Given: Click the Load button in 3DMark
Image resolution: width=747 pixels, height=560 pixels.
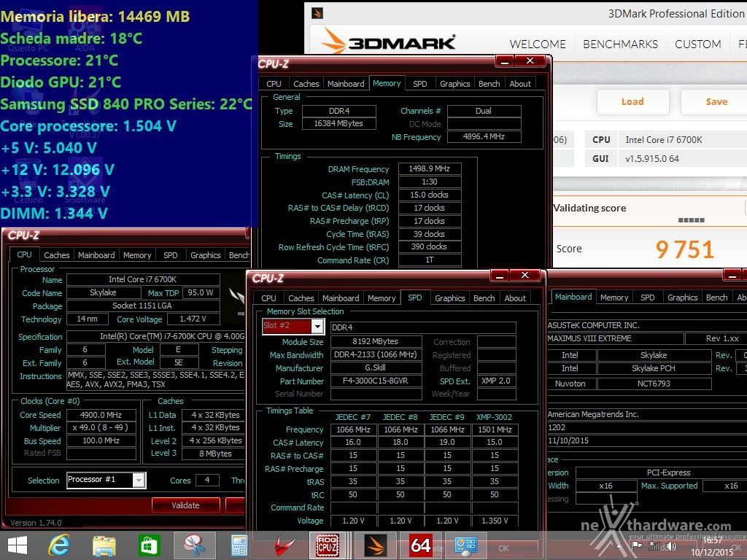Looking at the screenshot, I should click(x=632, y=101).
